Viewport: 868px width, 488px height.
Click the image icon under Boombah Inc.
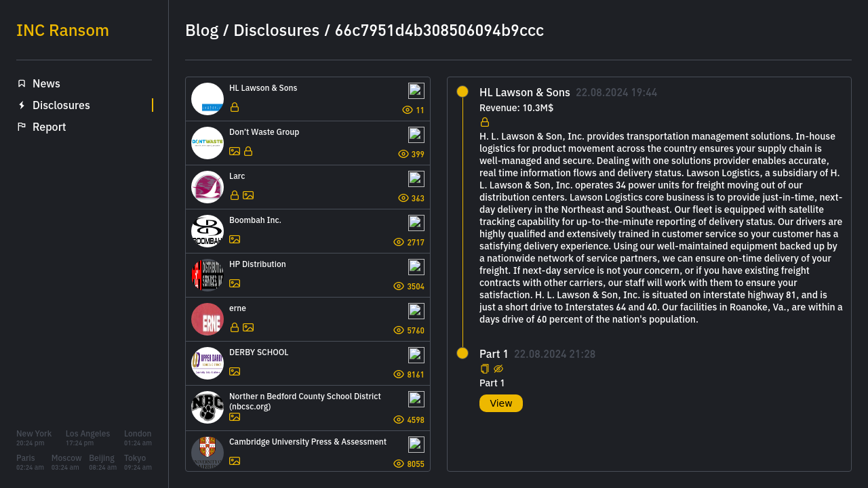click(x=235, y=239)
